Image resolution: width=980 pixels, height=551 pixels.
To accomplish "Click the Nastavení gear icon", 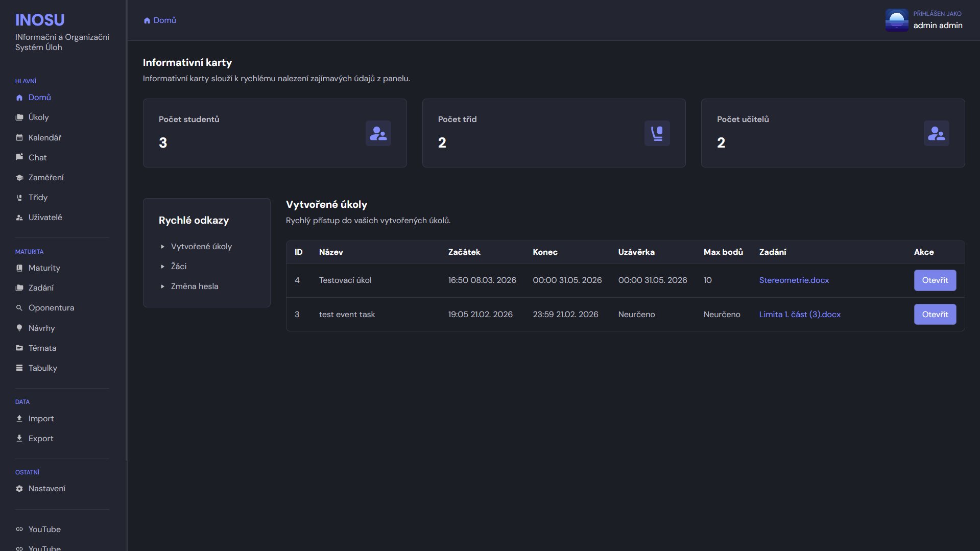I will pyautogui.click(x=19, y=489).
